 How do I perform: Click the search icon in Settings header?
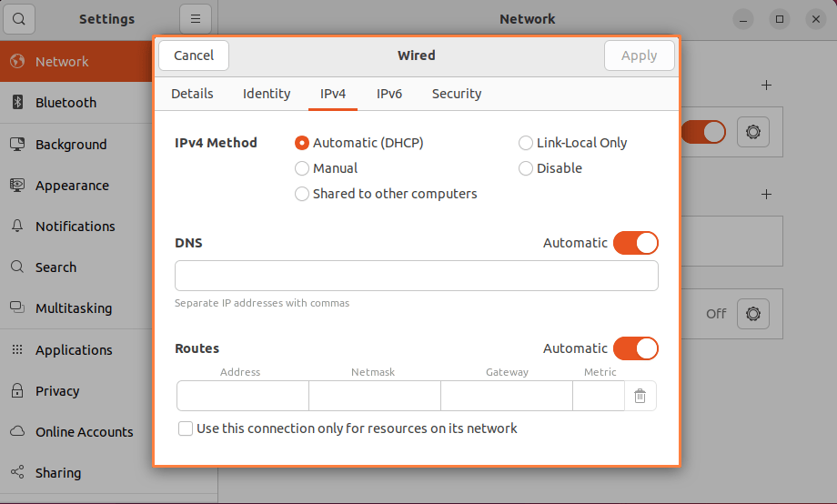pyautogui.click(x=19, y=19)
